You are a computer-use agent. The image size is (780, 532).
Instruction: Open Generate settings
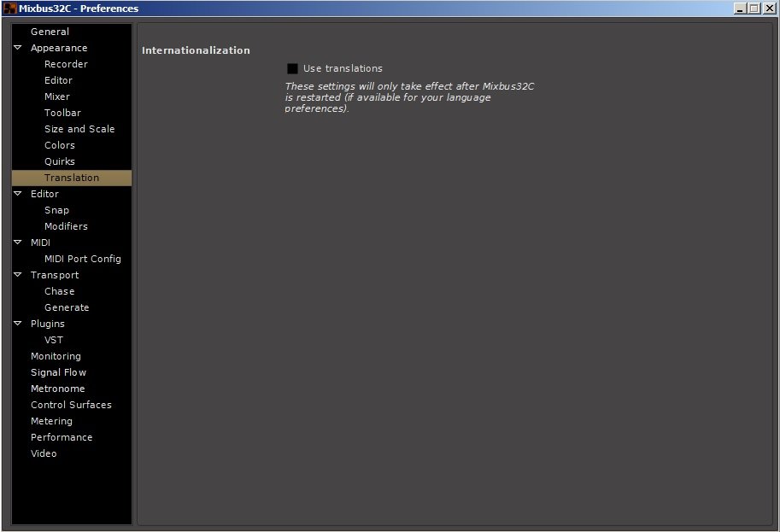[x=67, y=307]
